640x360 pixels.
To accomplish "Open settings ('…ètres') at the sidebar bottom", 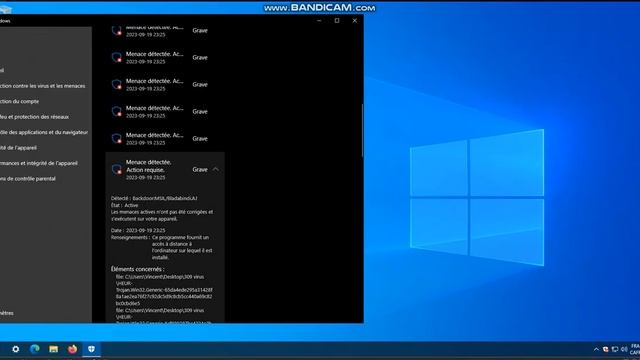I will (7, 313).
